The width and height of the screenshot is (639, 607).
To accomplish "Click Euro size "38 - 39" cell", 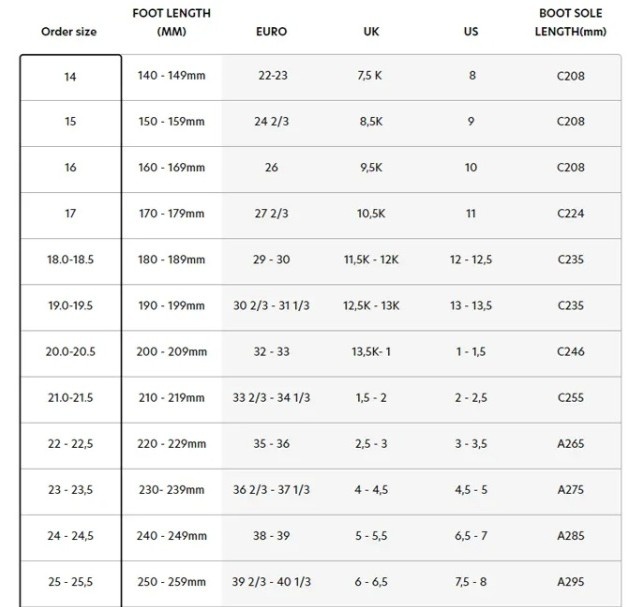I will tap(271, 536).
